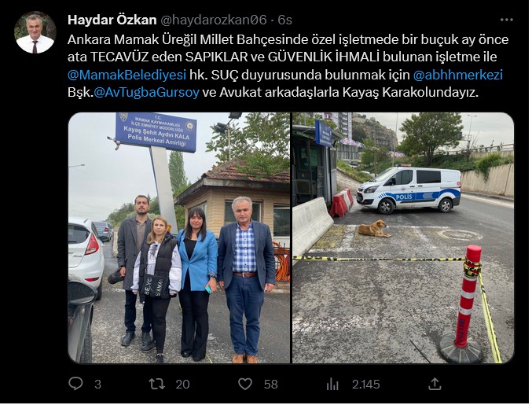532x405 pixels.
Task: Click the like count 58
Action: (x=271, y=385)
